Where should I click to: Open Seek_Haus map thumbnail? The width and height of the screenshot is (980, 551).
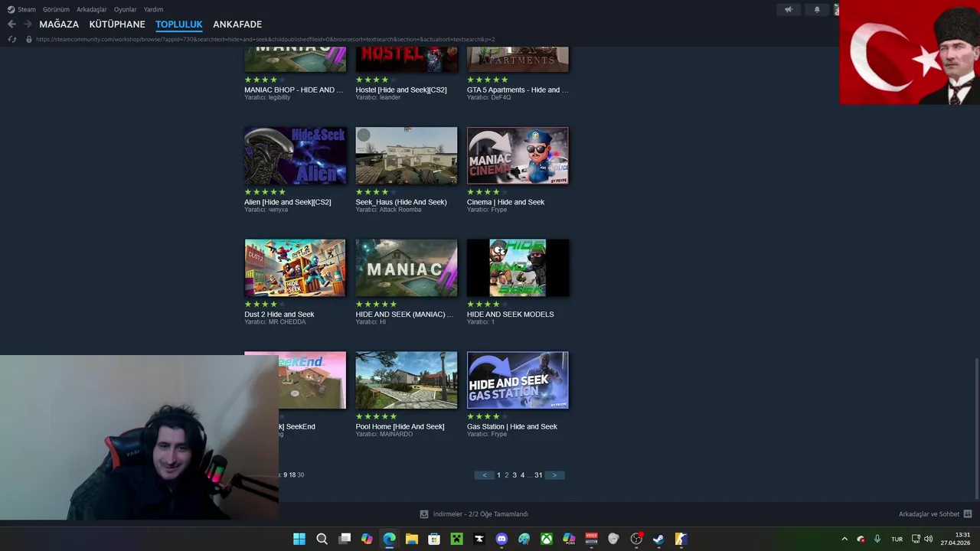[407, 155]
